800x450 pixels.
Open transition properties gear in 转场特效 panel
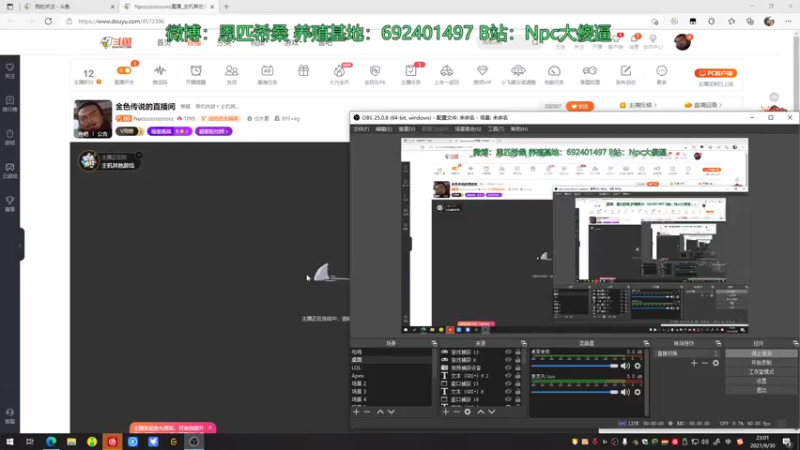coord(716,363)
